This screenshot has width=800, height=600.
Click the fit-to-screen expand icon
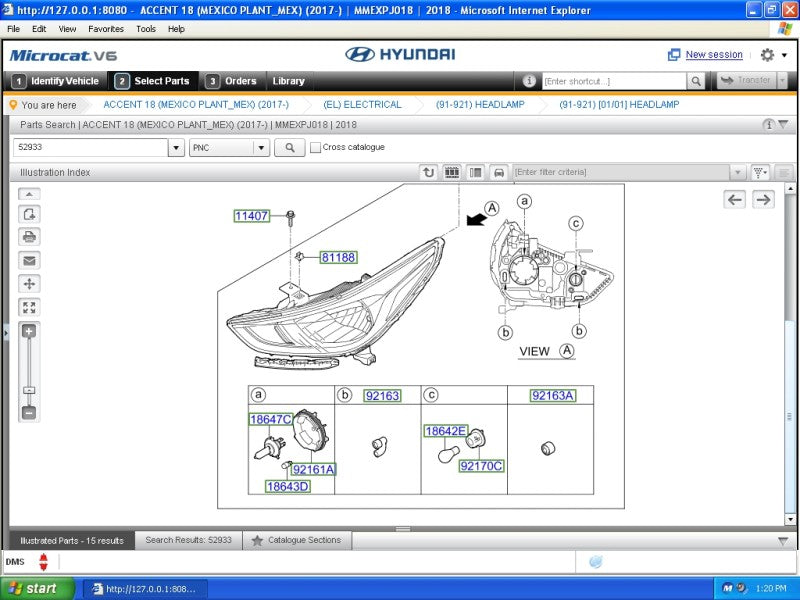(x=29, y=308)
